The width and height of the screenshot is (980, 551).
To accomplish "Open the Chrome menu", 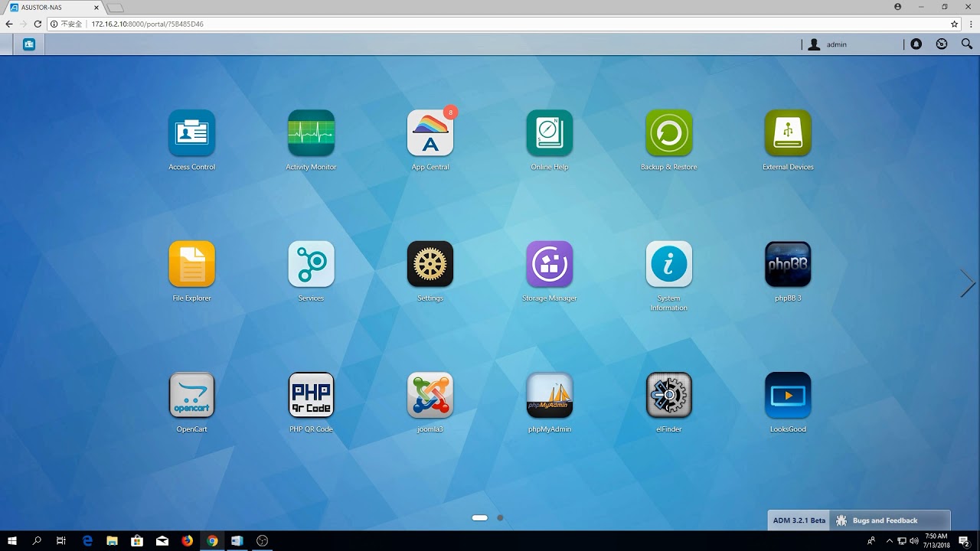I will [971, 24].
